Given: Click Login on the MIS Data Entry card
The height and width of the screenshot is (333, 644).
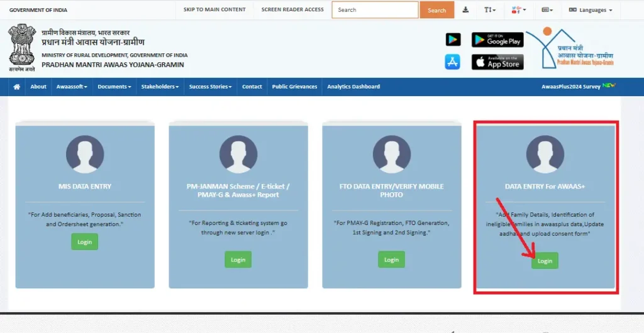Looking at the screenshot, I should coord(85,241).
